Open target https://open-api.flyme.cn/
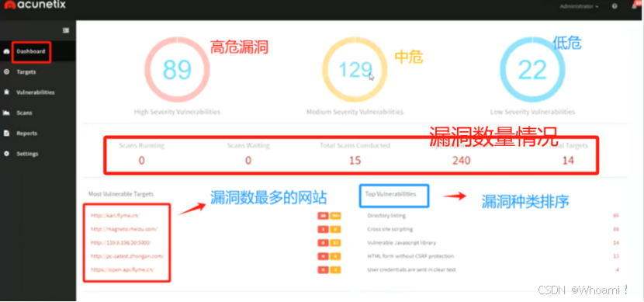This screenshot has height=302, width=644. tap(123, 269)
